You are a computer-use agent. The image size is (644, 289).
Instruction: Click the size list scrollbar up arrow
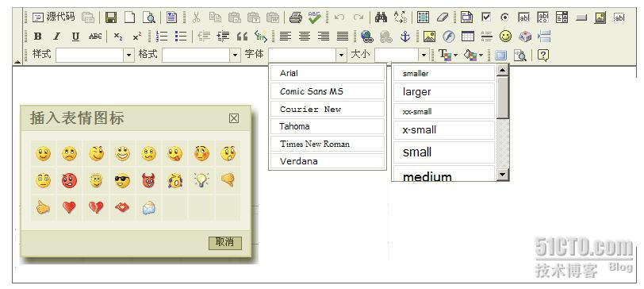(503, 71)
